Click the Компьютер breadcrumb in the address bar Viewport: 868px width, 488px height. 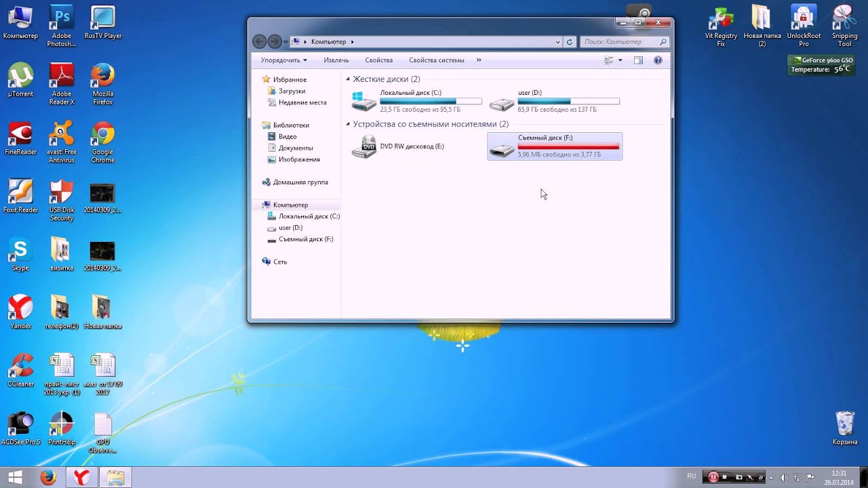click(328, 42)
